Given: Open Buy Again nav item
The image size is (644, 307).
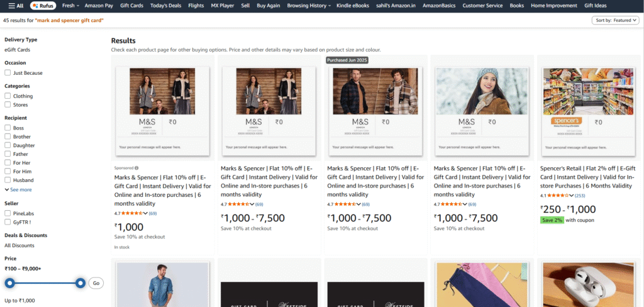Looking at the screenshot, I should click(268, 6).
